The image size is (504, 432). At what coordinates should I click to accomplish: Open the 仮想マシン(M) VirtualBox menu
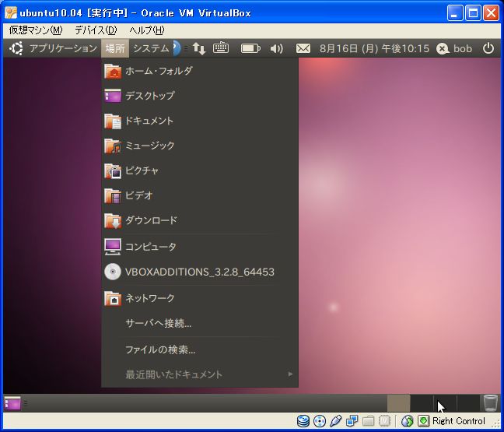[36, 30]
